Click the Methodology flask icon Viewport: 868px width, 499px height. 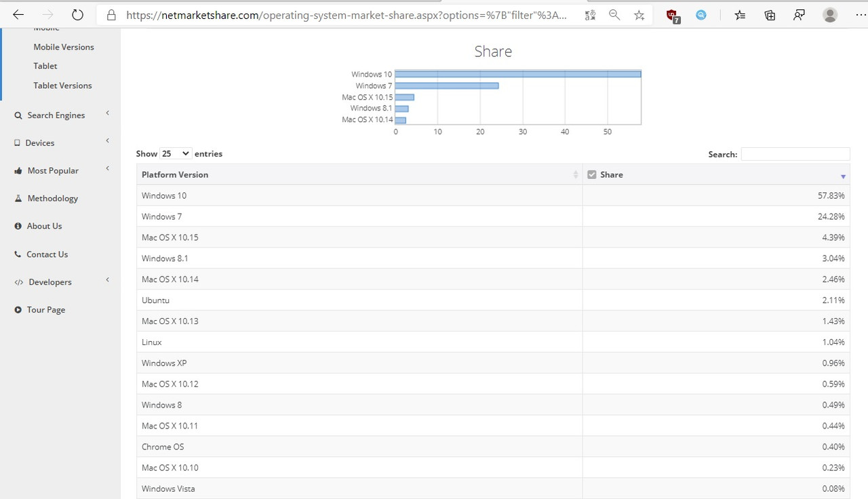[18, 199]
